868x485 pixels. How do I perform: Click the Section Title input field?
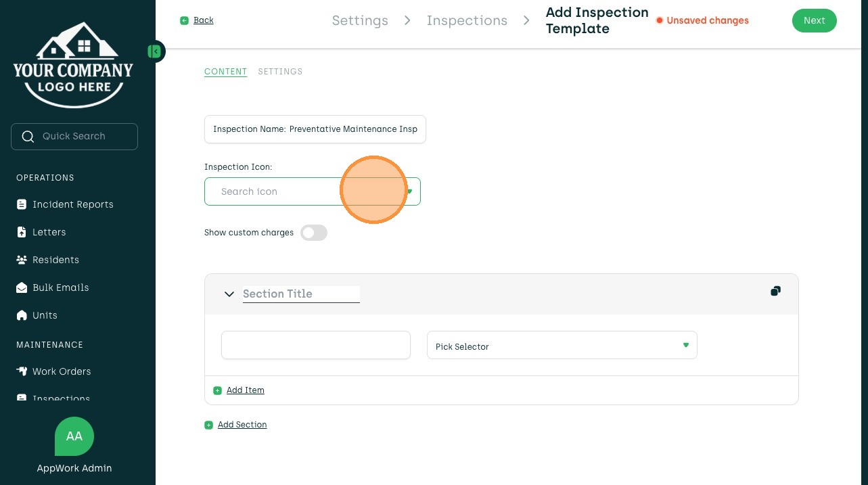pyautogui.click(x=301, y=294)
